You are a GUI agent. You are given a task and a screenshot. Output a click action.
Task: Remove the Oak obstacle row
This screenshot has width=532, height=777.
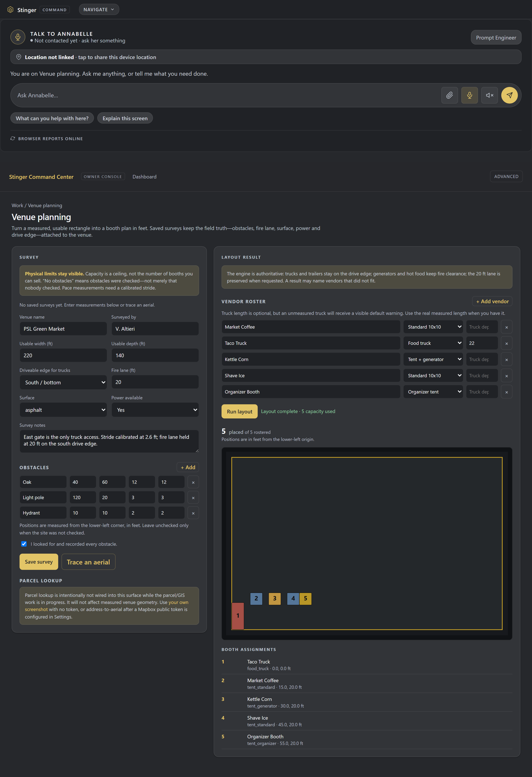pyautogui.click(x=193, y=482)
